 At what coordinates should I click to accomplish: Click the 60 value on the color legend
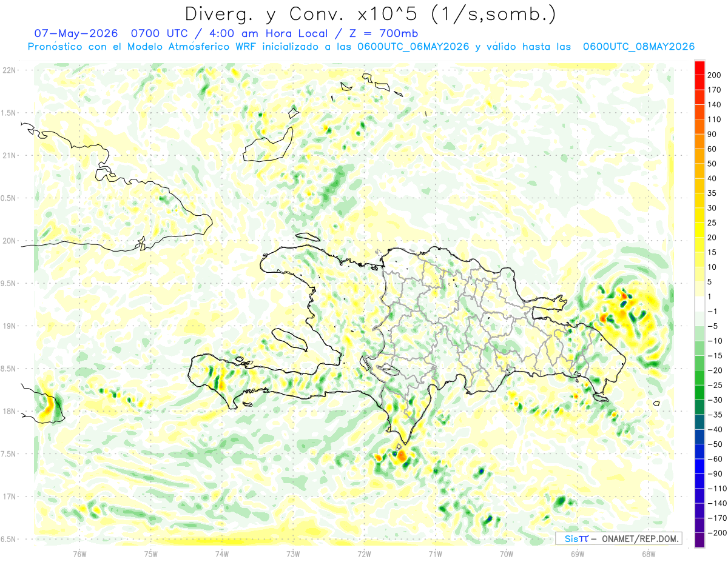pyautogui.click(x=713, y=149)
